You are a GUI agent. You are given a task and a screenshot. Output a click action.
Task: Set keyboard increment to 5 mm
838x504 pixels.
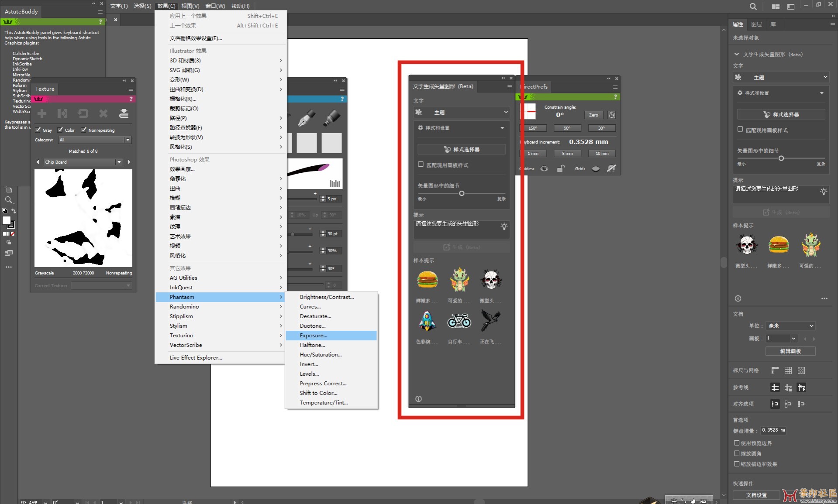tap(567, 154)
